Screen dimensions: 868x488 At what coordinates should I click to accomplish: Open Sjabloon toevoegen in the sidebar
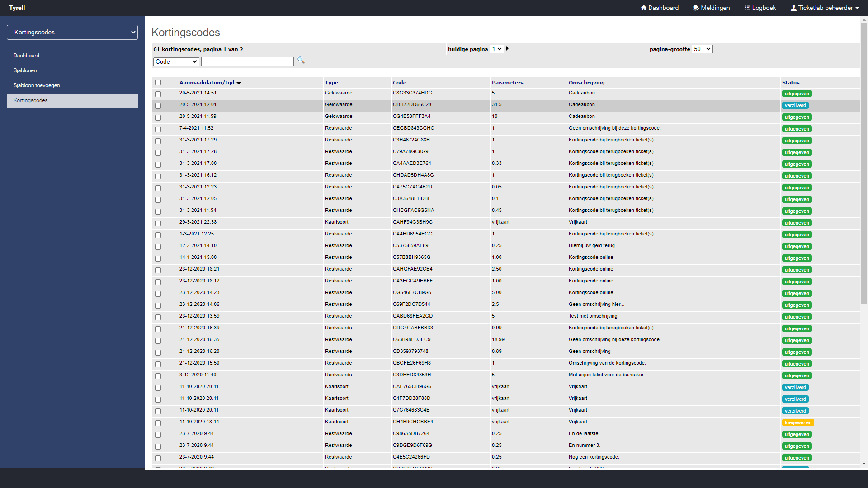point(37,85)
